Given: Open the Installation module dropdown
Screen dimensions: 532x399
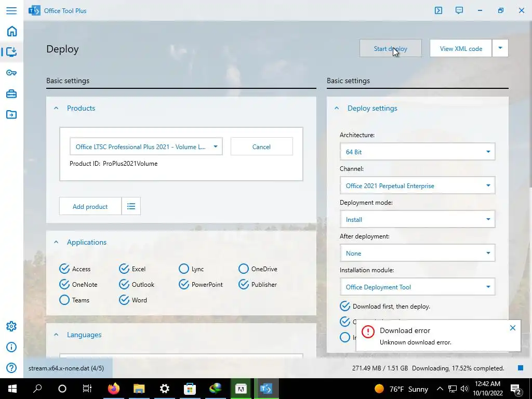Looking at the screenshot, I should [x=417, y=287].
